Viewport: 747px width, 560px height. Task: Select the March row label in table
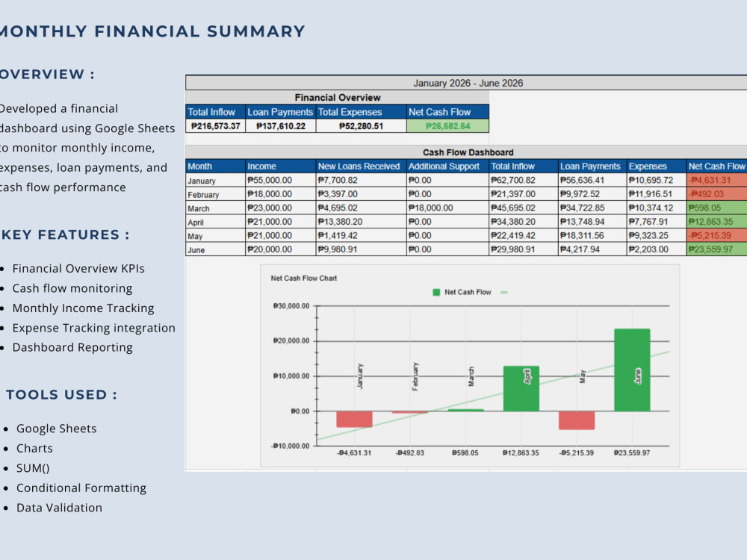tap(198, 208)
